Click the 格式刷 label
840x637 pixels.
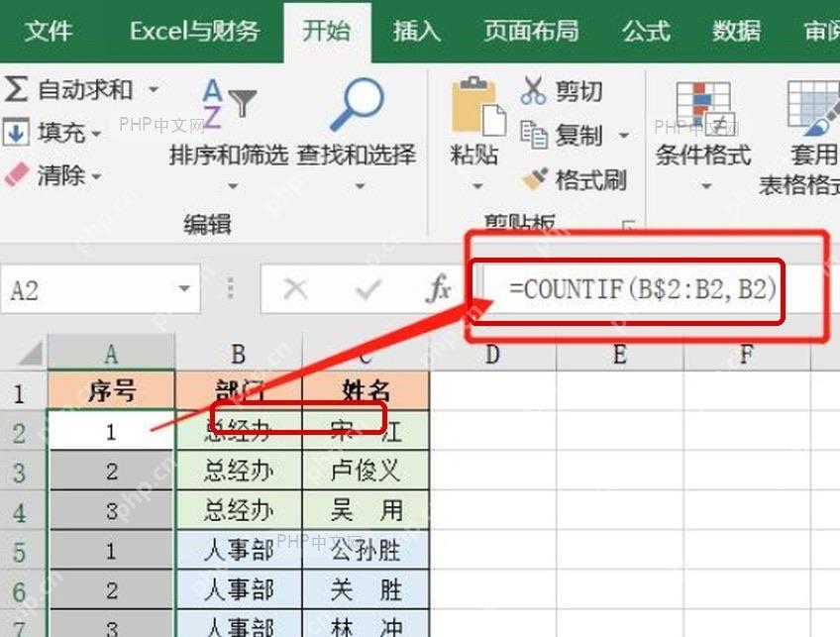pos(591,179)
